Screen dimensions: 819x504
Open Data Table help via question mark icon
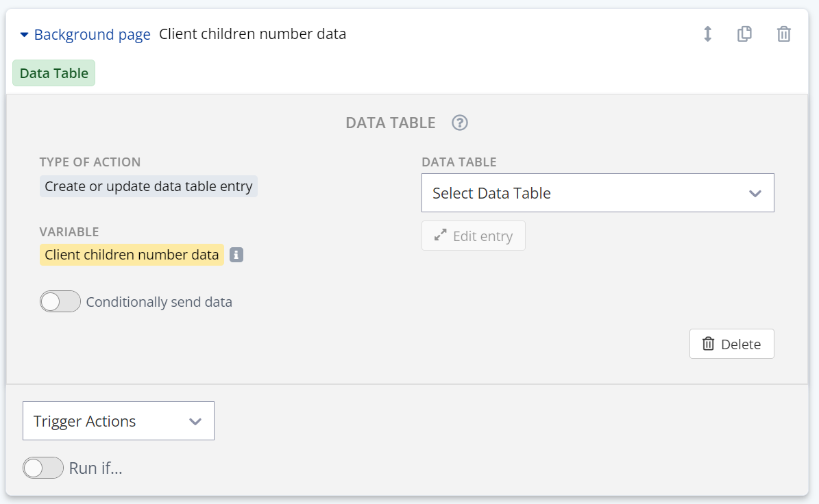click(459, 123)
